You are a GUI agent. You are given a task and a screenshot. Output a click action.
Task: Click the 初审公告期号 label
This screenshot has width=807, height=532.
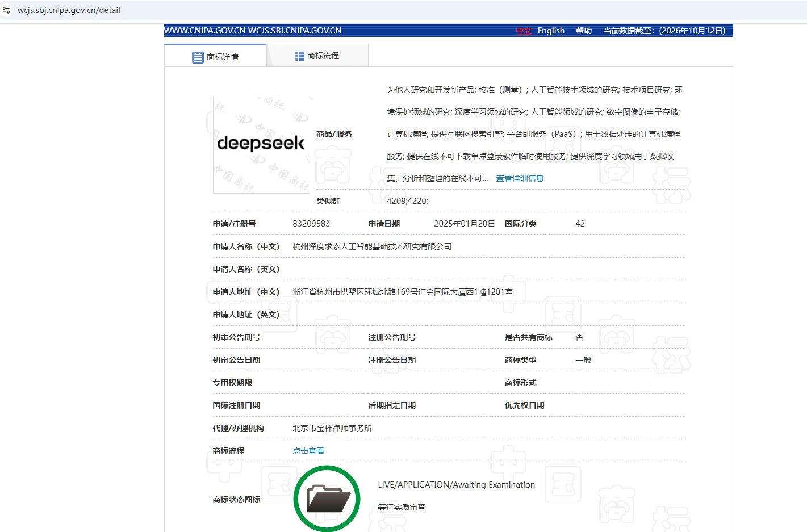coord(236,337)
